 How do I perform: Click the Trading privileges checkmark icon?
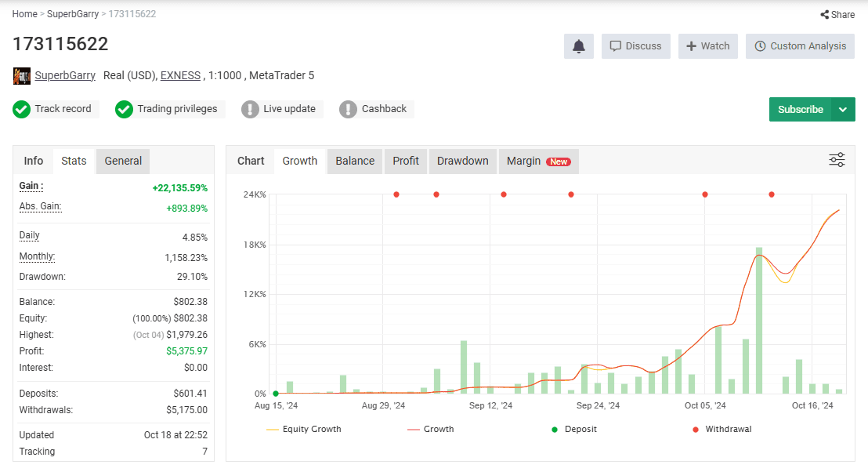pos(124,109)
